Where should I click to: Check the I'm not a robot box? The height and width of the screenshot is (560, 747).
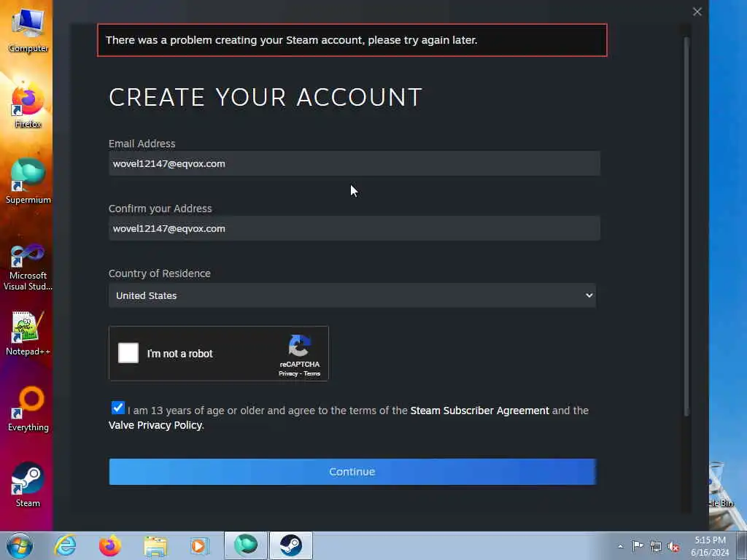[x=128, y=353]
